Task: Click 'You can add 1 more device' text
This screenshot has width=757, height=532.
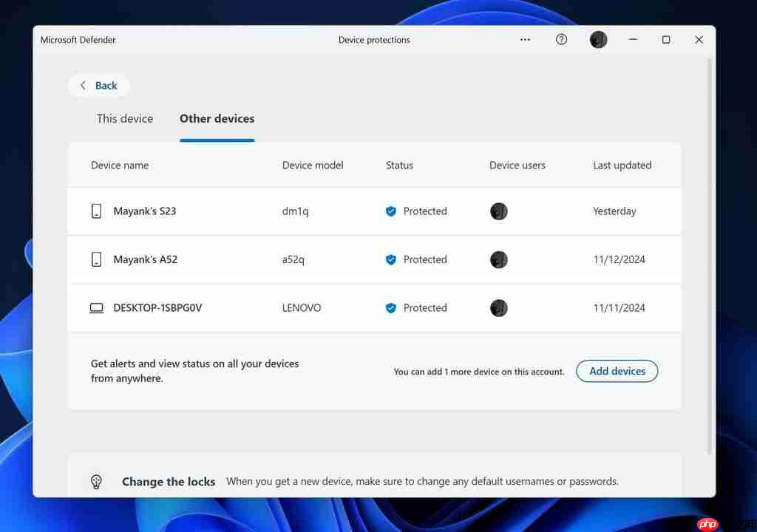Action: pos(478,372)
